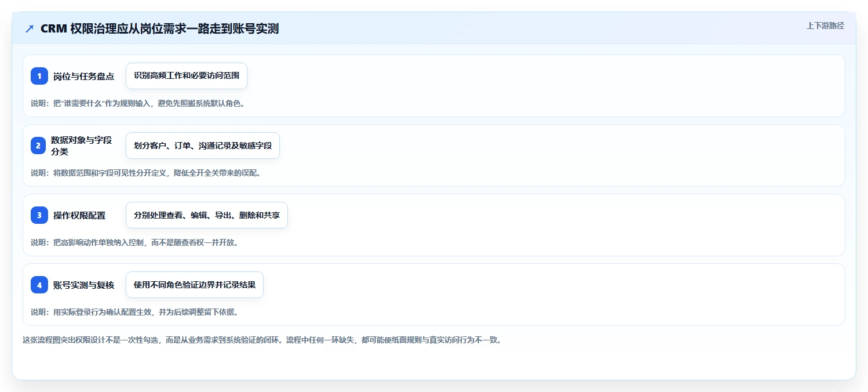Click the 分别处理查看、编辑、导出、删除和共享 chip
Image resolution: width=868 pixels, height=392 pixels.
click(x=207, y=215)
